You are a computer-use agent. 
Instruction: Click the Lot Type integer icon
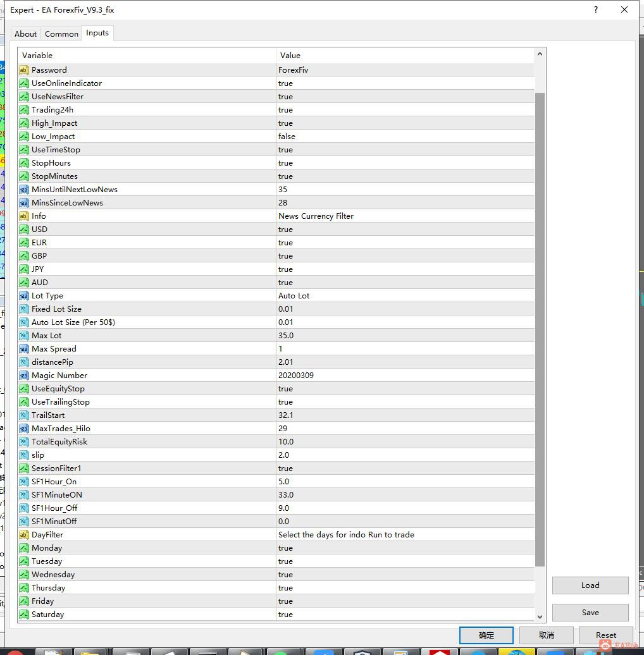point(24,296)
